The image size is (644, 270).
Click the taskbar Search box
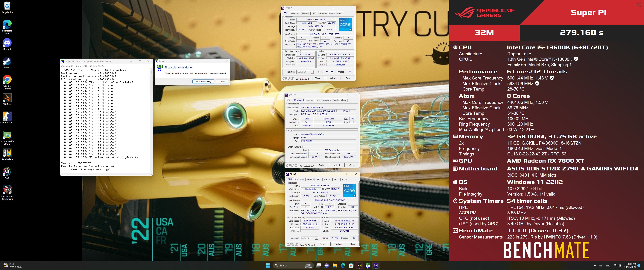[x=294, y=265]
